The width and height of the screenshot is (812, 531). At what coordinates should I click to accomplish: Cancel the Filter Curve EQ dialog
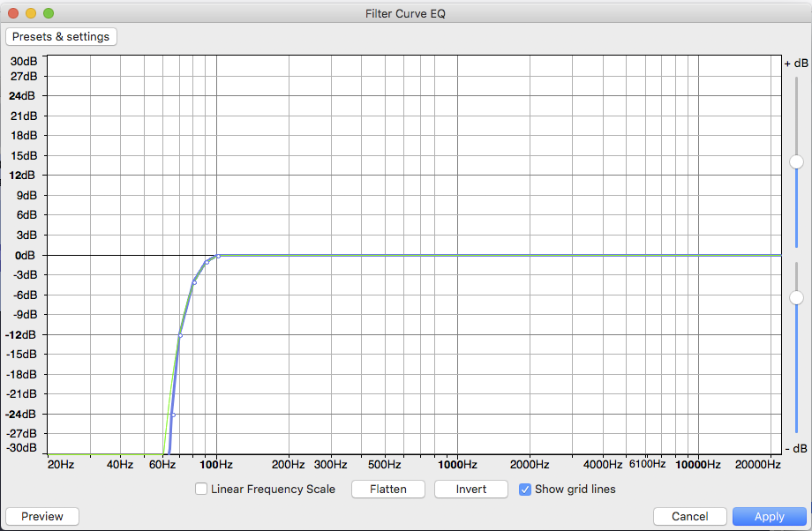(x=689, y=517)
